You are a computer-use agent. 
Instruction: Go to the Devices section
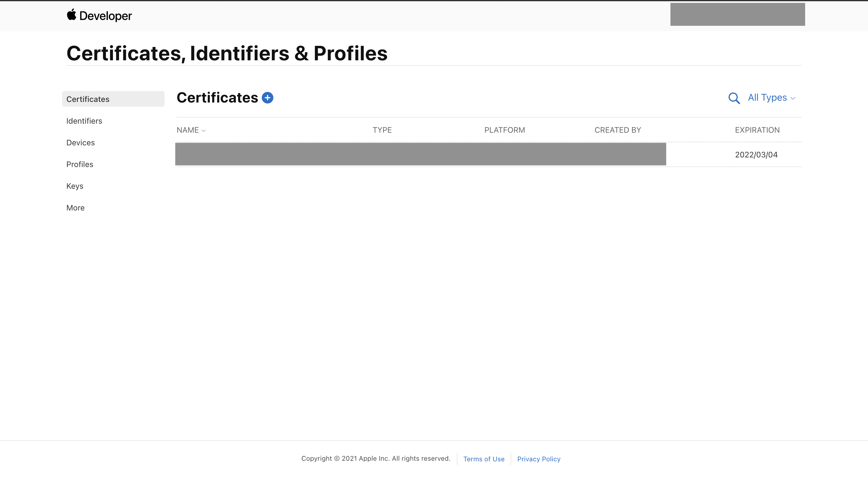pos(80,143)
